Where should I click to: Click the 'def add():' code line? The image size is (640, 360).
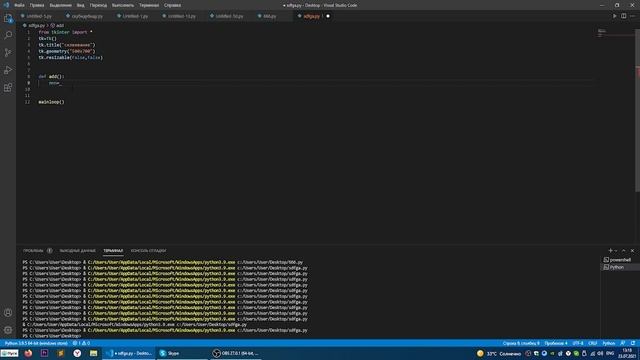(51, 76)
